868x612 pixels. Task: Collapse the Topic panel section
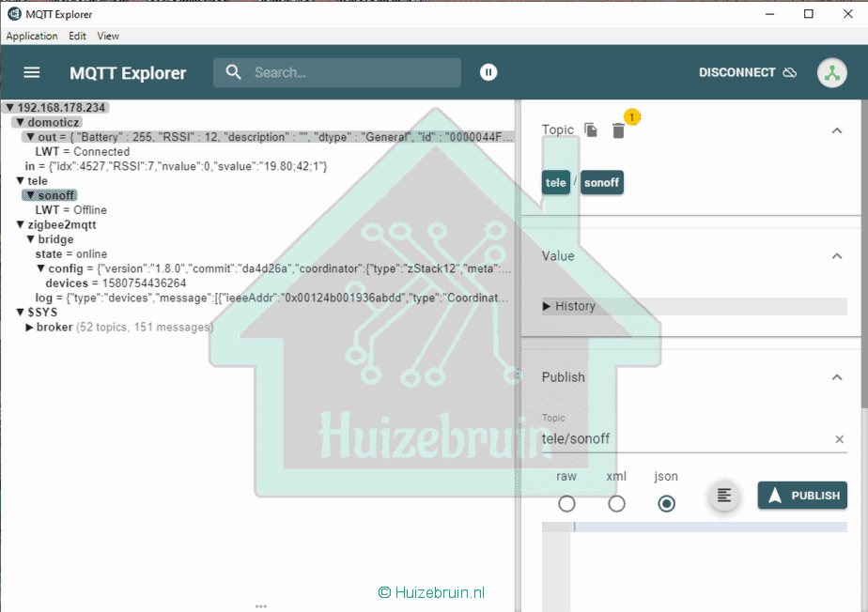tap(837, 130)
